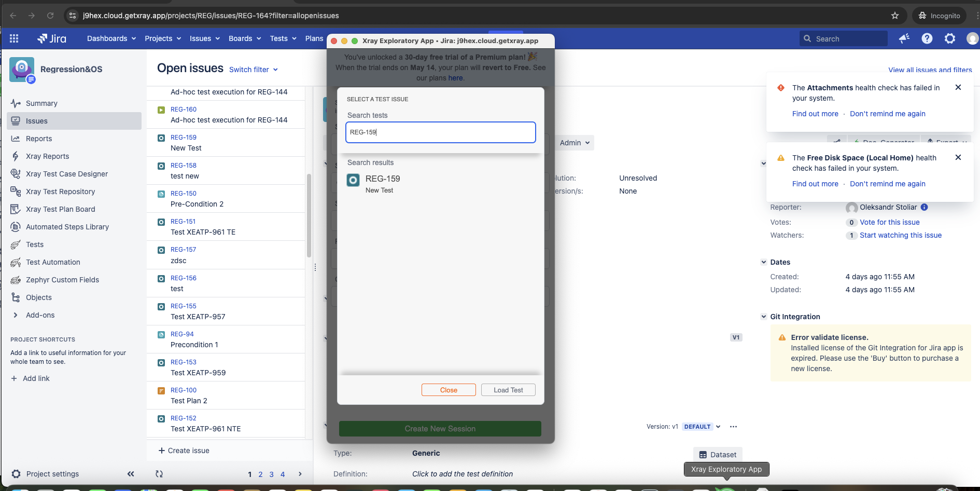Refresh the issue list
Viewport: 980px width, 491px height.
(159, 474)
